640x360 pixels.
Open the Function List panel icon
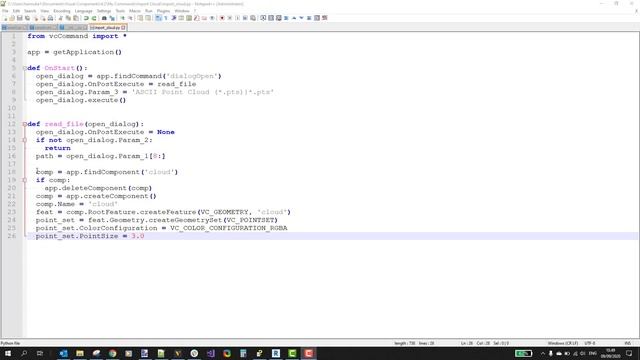click(x=196, y=18)
